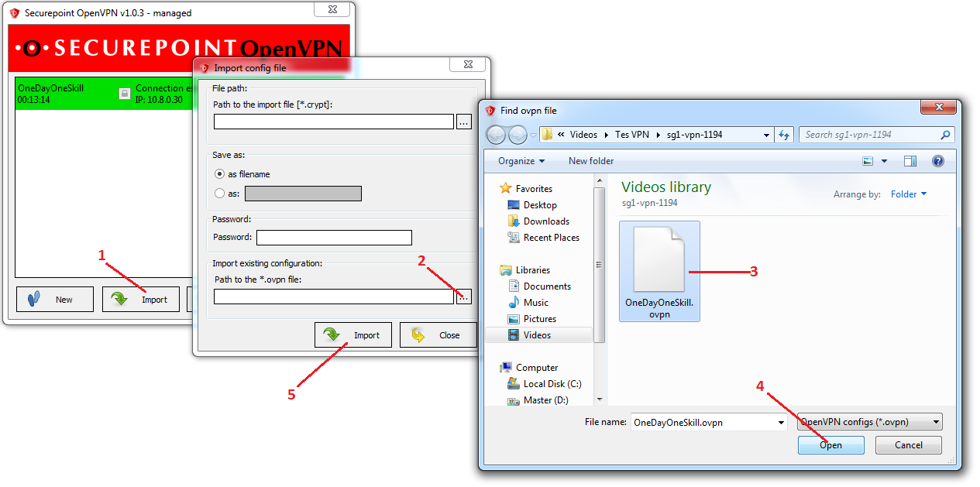Click the Help question mark icon

(938, 161)
